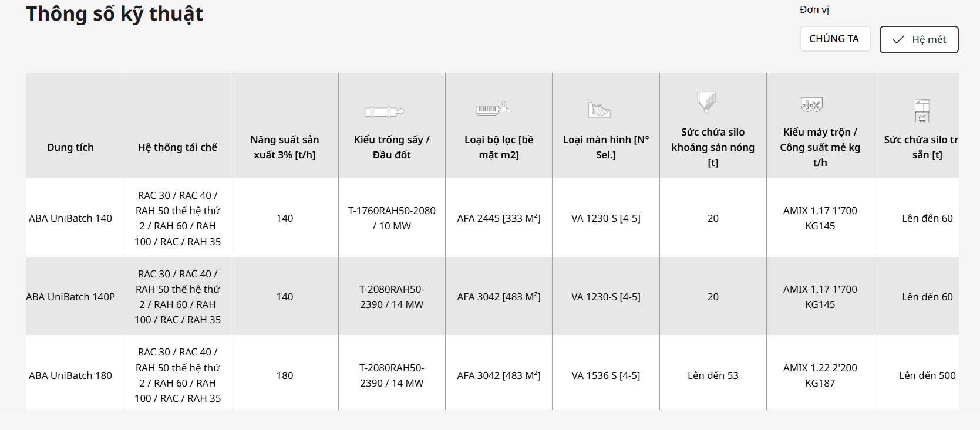This screenshot has height=430, width=980.
Task: Switch units to CHÚNG TA
Action: [x=834, y=39]
